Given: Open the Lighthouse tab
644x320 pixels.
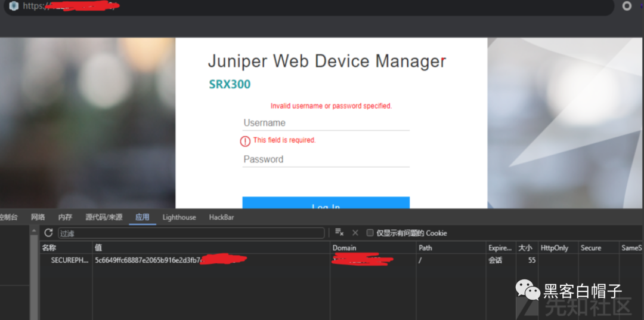Looking at the screenshot, I should click(179, 217).
